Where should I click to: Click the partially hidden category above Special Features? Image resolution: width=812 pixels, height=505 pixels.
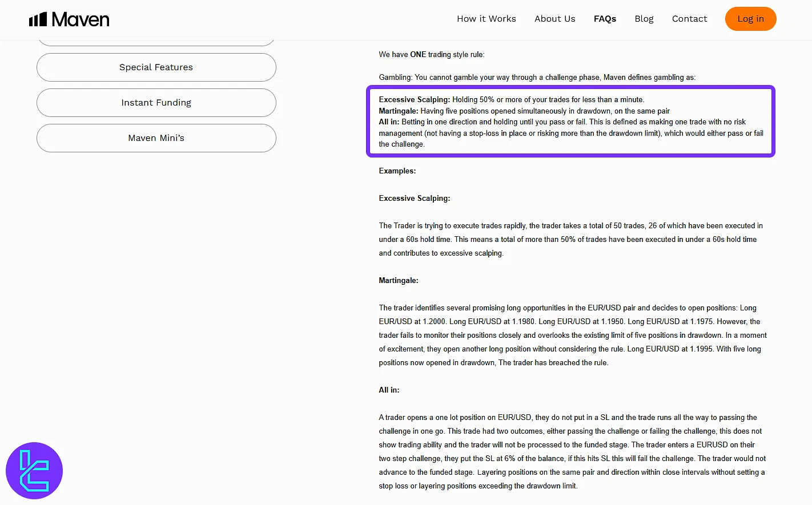pos(156,43)
